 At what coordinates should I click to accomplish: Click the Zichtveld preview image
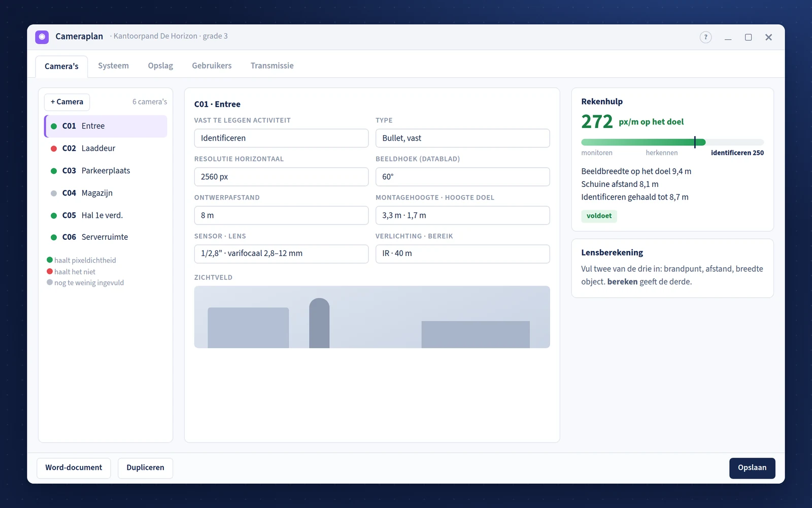pos(372,317)
